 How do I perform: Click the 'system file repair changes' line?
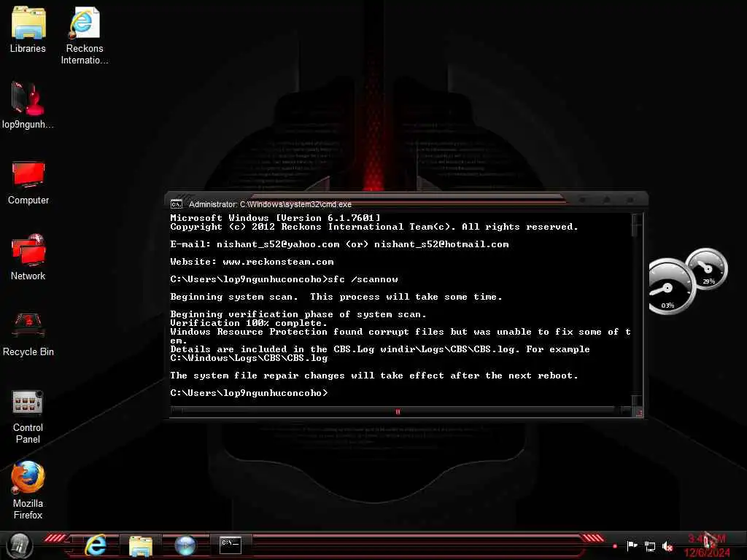click(374, 376)
